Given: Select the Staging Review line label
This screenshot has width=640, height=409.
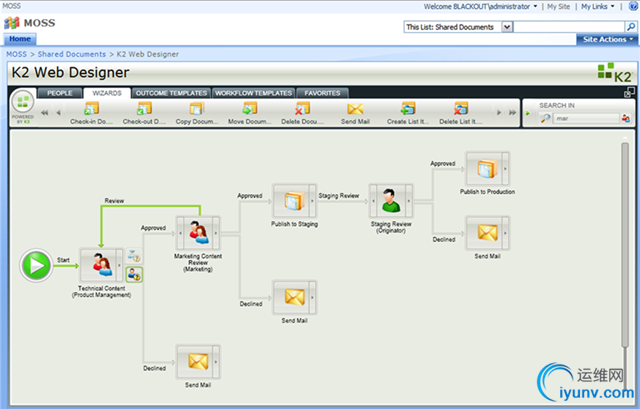Looking at the screenshot, I should pyautogui.click(x=339, y=196).
